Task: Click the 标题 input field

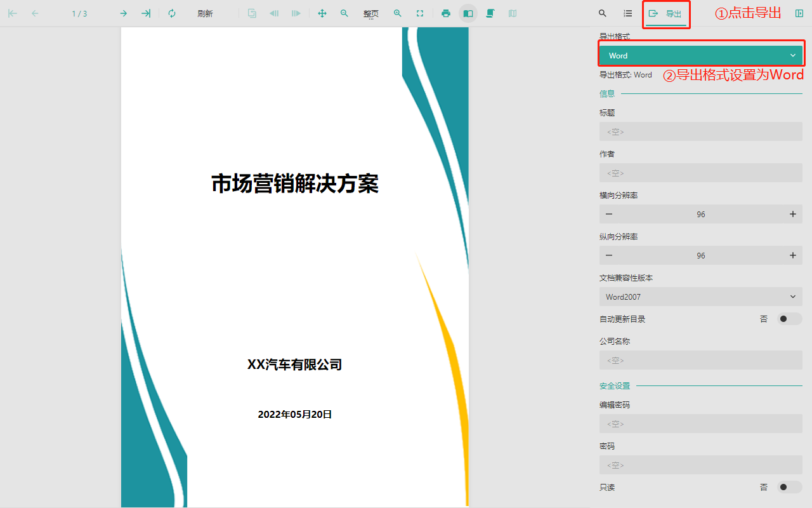Action: (701, 131)
